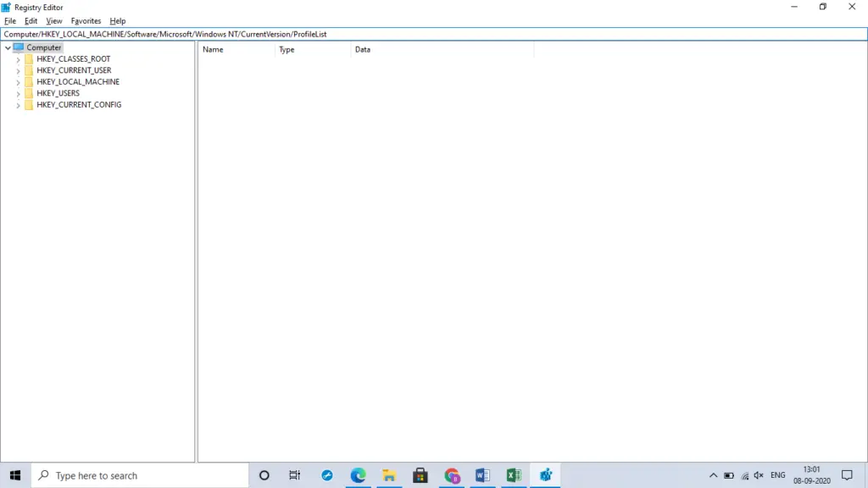Expand the HKEY_LOCAL_MACHINE chevron
This screenshot has width=868, height=488.
click(x=19, y=82)
